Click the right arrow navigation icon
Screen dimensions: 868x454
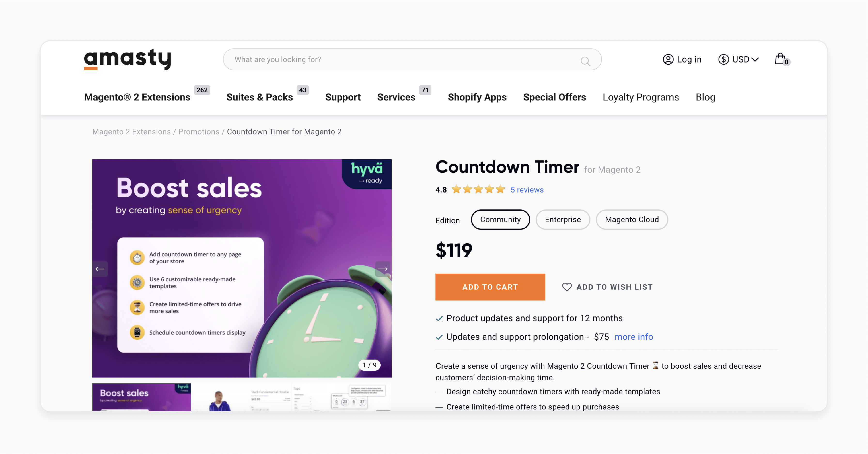pos(383,268)
